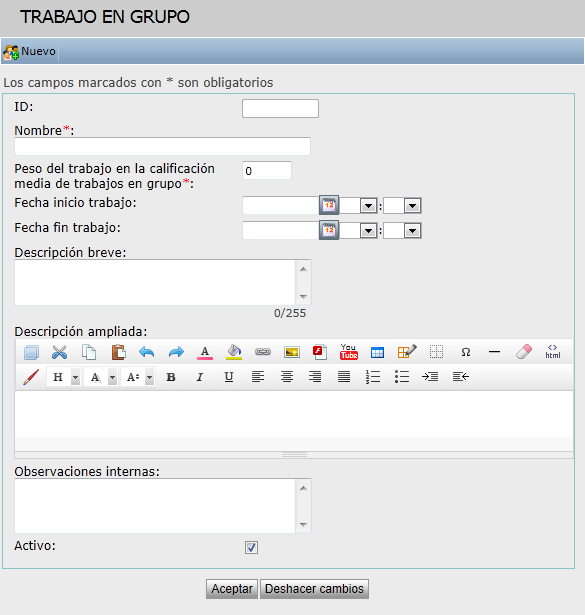Screen dimensions: 585x615
Task: Insert a hyperlink with chain icon
Action: click(263, 352)
